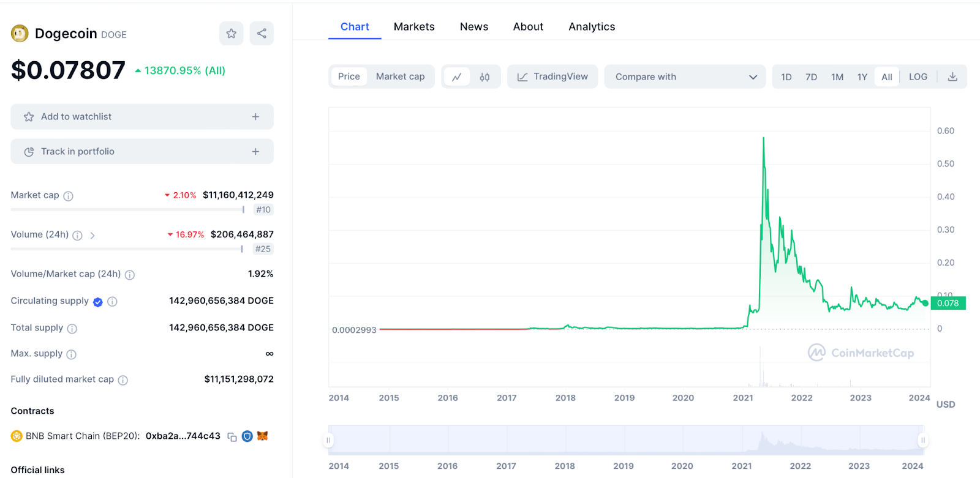Open the About tab
Image resolution: width=980 pixels, height=478 pixels.
click(x=528, y=27)
